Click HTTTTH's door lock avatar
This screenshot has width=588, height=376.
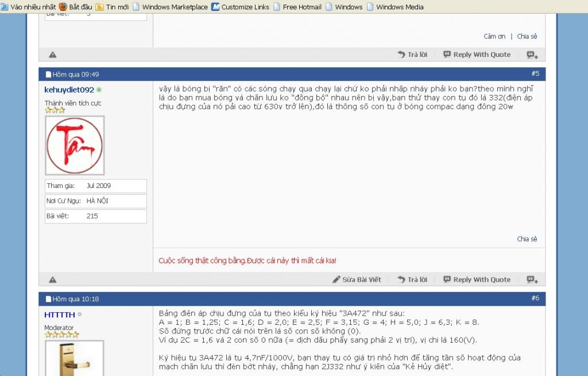[x=74, y=358]
